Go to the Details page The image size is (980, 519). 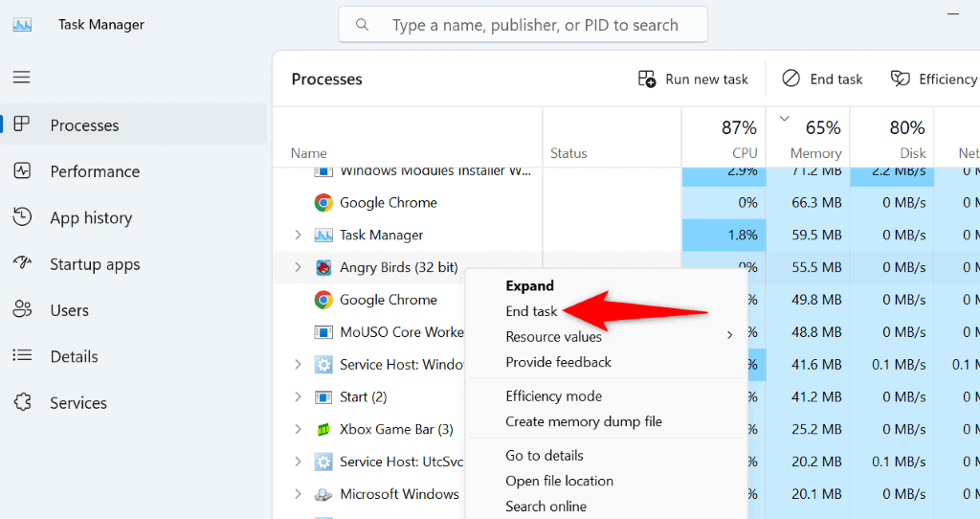click(x=74, y=356)
